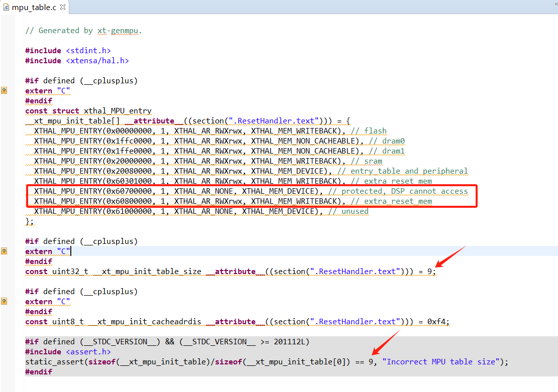Click the xthal_MPU_entry struct name
The height and width of the screenshot is (392, 558).
coord(118,111)
